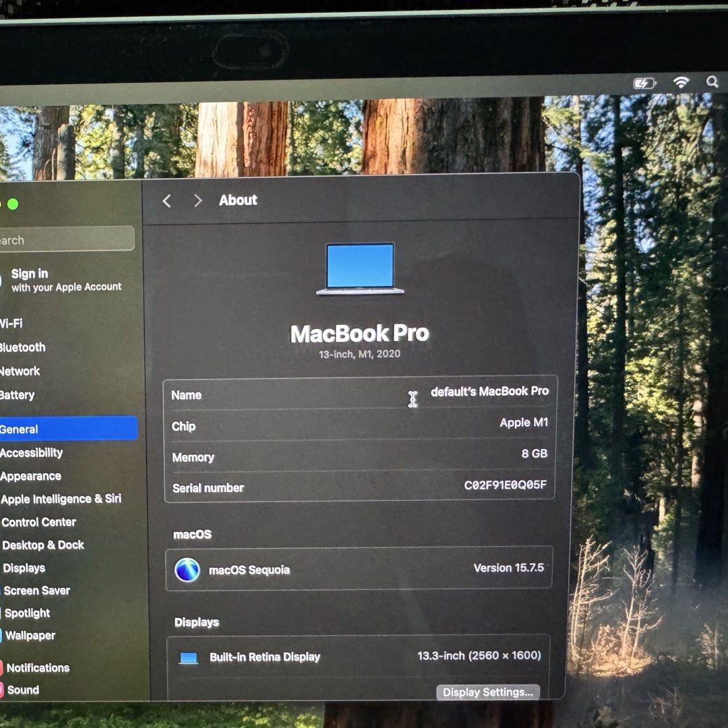Screen dimensions: 728x728
Task: Focus the sidebar search field
Action: 66,239
